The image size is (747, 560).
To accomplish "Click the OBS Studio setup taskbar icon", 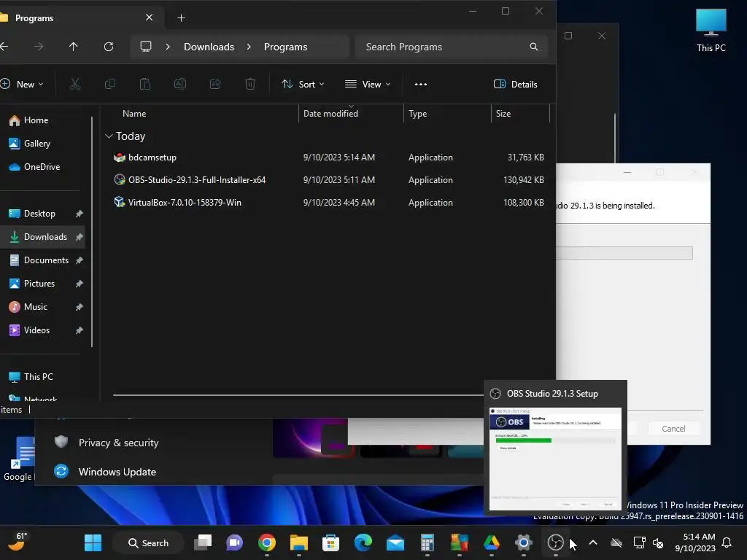I will [x=555, y=542].
